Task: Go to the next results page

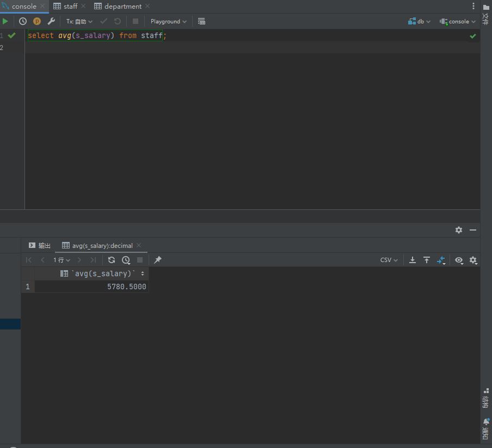Action: point(79,260)
